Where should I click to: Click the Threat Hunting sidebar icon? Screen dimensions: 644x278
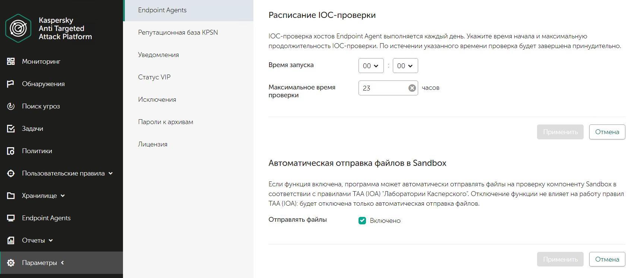(x=11, y=106)
